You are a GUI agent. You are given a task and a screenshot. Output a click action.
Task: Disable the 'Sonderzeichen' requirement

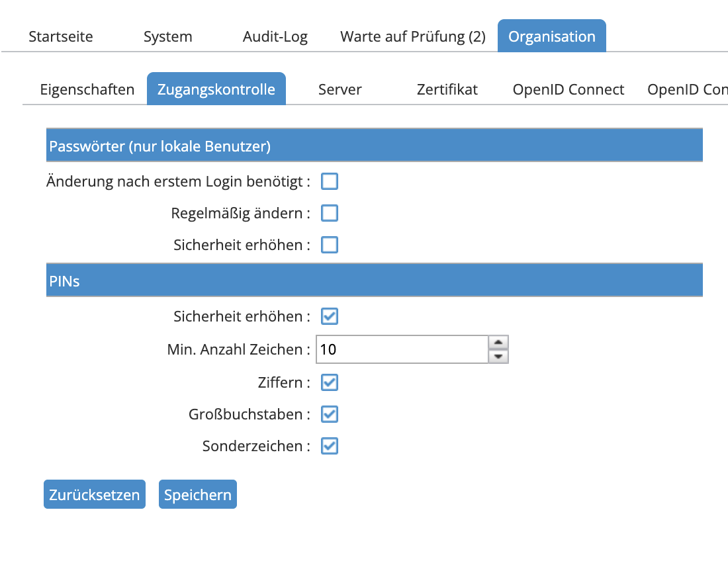[x=329, y=445]
